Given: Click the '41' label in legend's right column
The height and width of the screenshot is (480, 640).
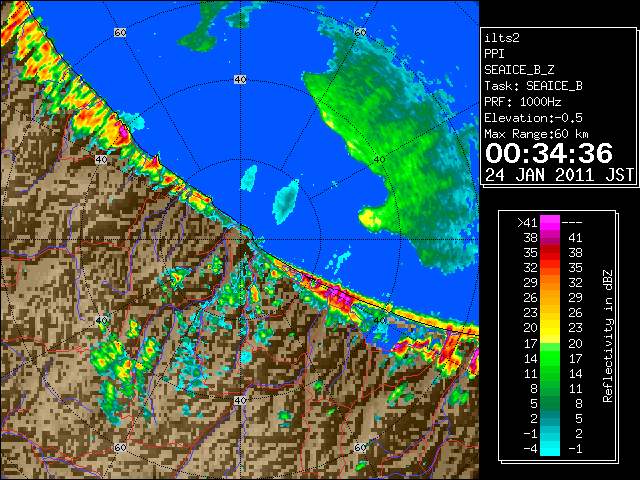Looking at the screenshot, I should [x=575, y=238].
